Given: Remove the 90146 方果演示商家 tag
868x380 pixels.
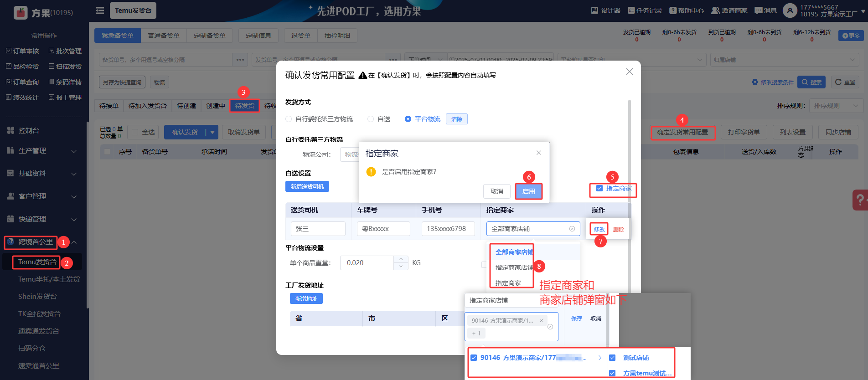Looking at the screenshot, I should click(x=542, y=320).
